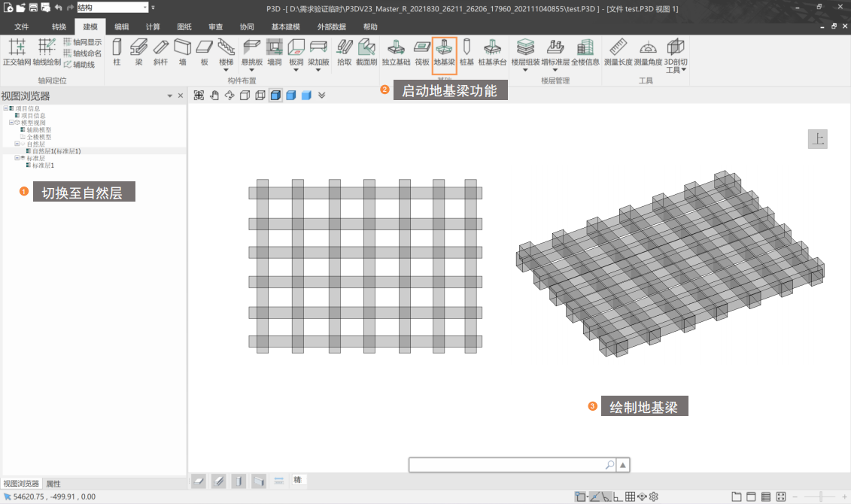Select the 正交轴网 orthogonal grid tool
Screen dimensions: 851x504
16,52
